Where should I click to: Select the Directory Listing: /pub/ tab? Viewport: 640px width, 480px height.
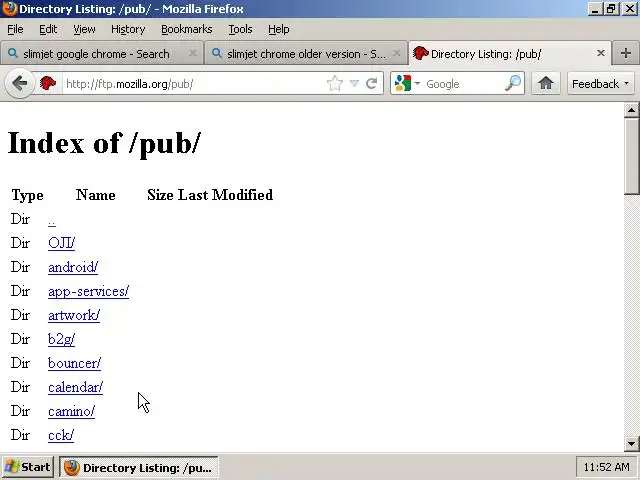pyautogui.click(x=509, y=53)
